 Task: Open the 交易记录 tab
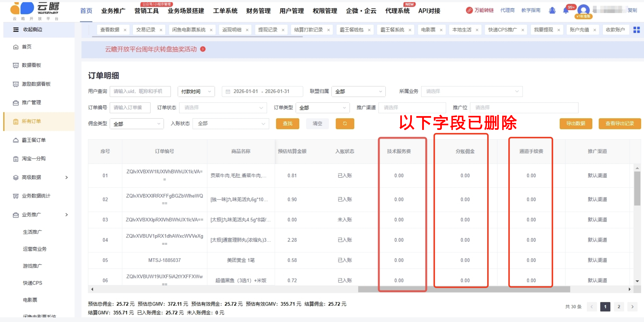pyautogui.click(x=146, y=30)
